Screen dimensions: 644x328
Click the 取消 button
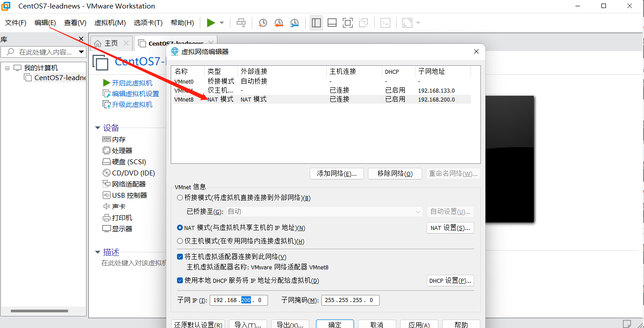(x=377, y=324)
